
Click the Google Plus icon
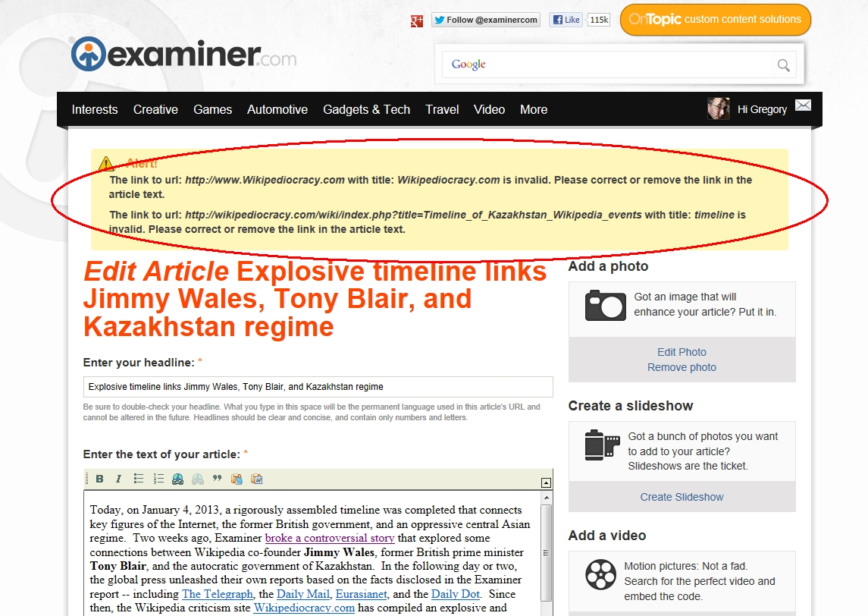416,20
